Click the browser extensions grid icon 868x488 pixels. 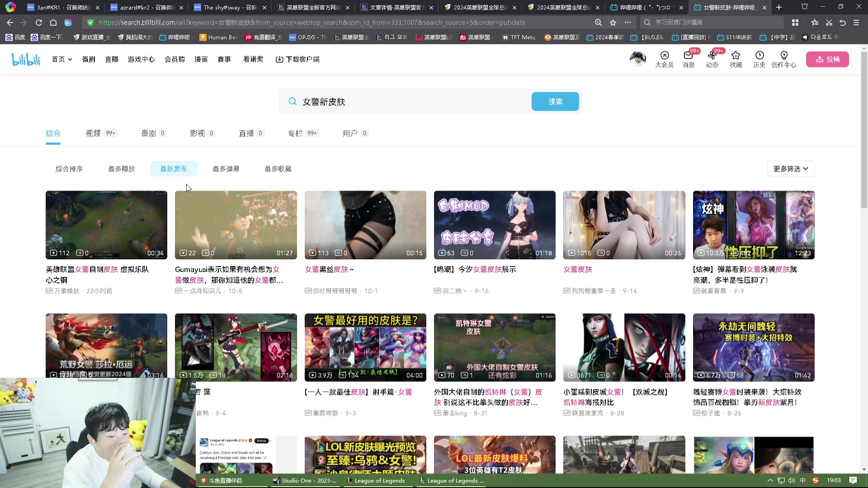tap(795, 22)
